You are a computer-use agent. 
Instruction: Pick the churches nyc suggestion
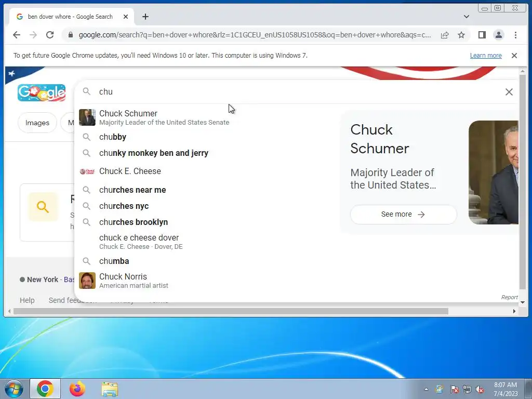pyautogui.click(x=207, y=206)
